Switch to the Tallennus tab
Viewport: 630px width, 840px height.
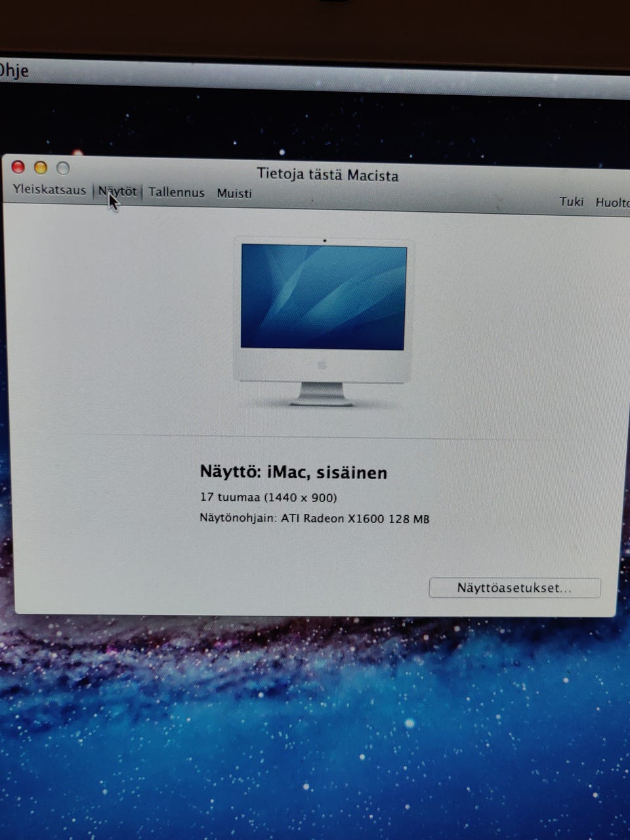[x=176, y=192]
